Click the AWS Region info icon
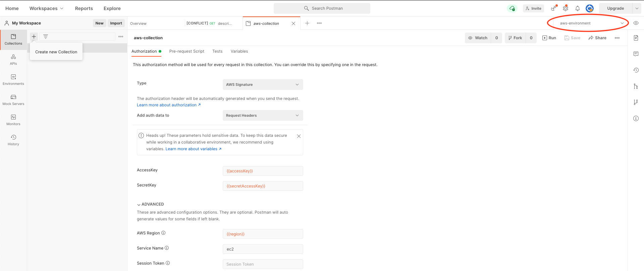 point(163,233)
